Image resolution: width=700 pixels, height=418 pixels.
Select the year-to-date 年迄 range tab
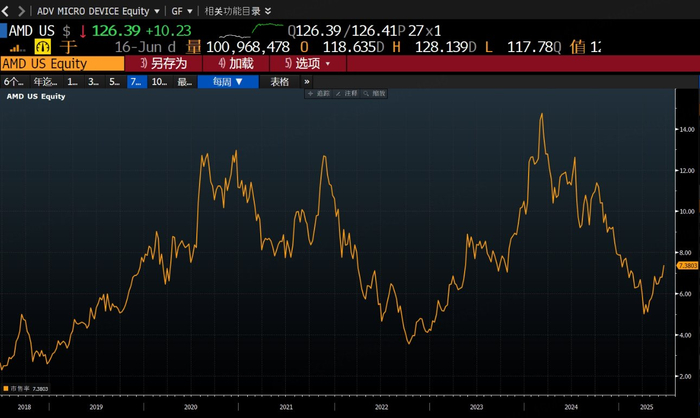click(46, 82)
